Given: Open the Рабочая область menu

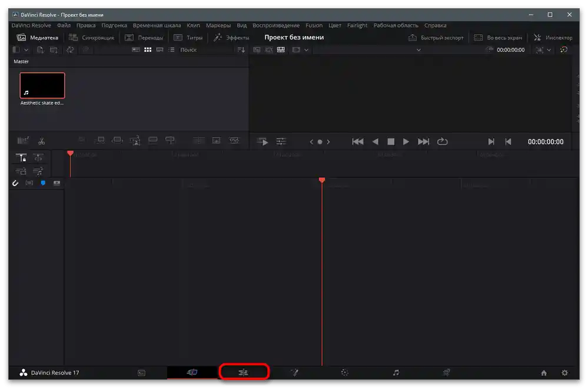Looking at the screenshot, I should pos(396,25).
